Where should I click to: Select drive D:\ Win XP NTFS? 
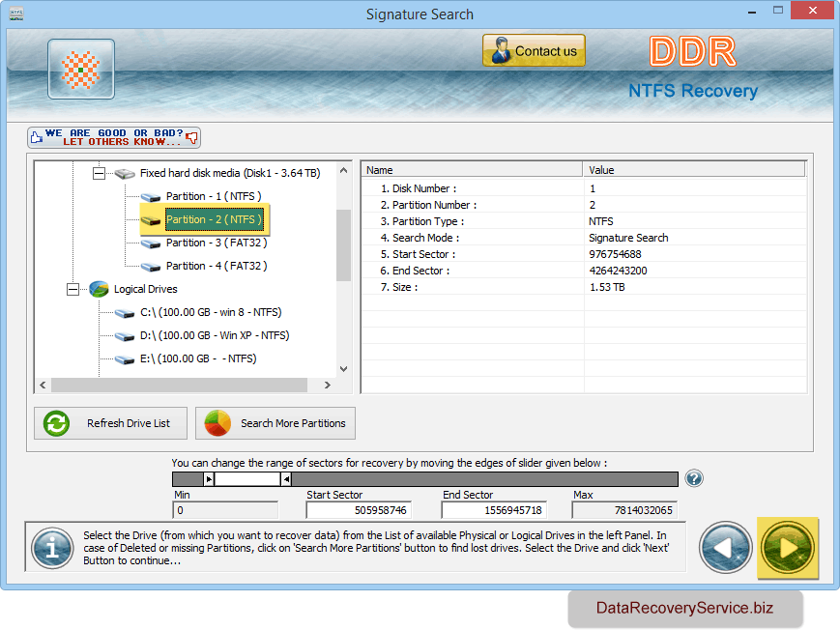(x=215, y=335)
